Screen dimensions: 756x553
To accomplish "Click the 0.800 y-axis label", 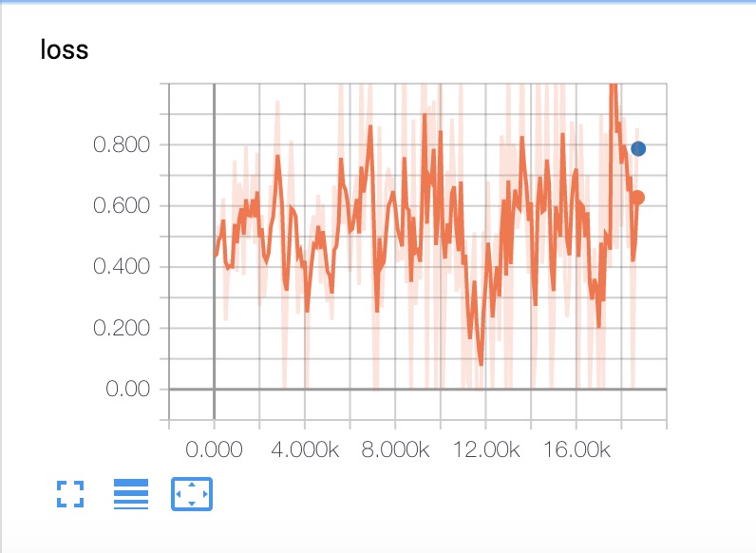I will pyautogui.click(x=122, y=145).
